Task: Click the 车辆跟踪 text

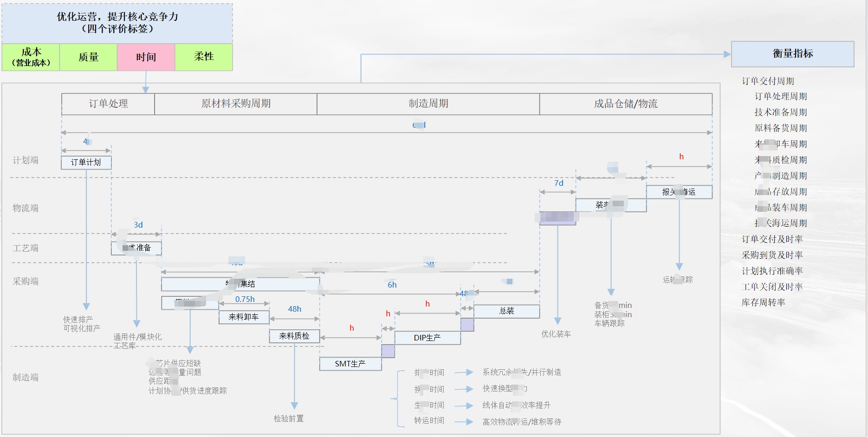Action: pyautogui.click(x=609, y=323)
